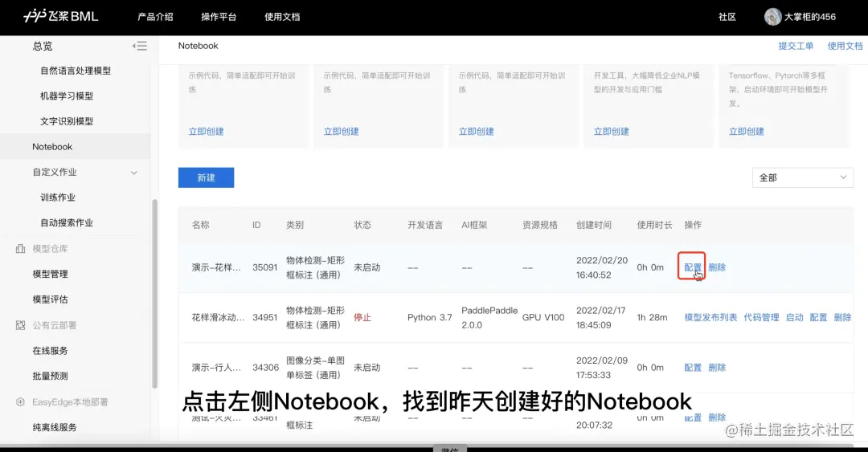The width and height of the screenshot is (868, 452).
Task: Click 立即创建 on the second template card
Action: [x=341, y=131]
